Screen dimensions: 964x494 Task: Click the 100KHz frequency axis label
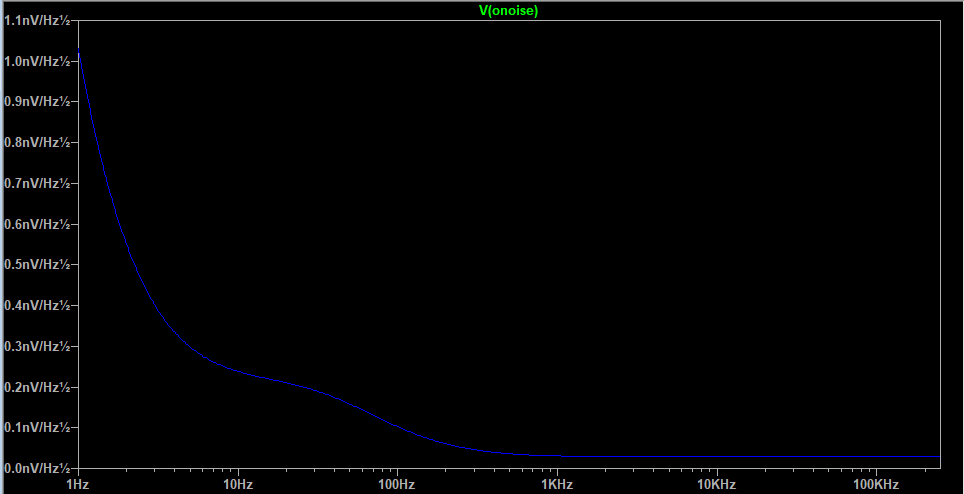pyautogui.click(x=876, y=484)
